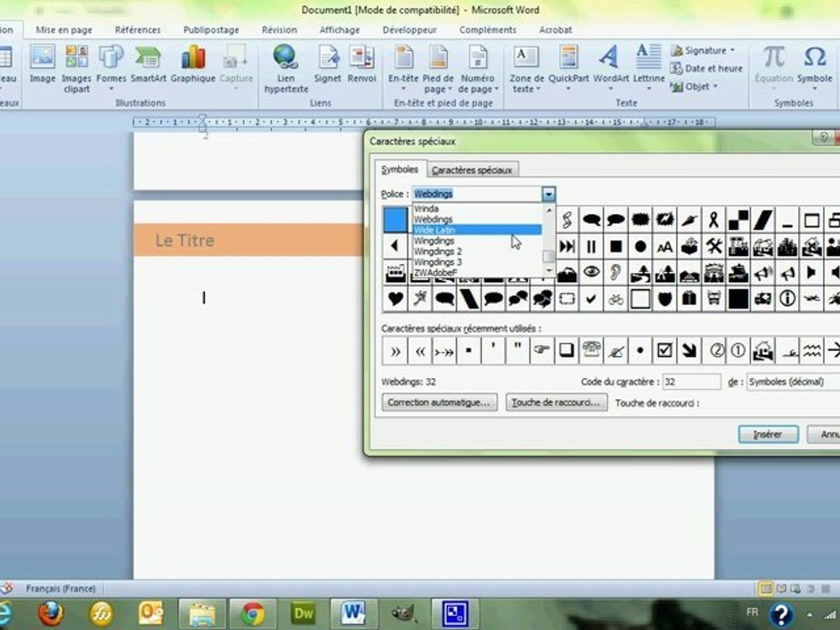Image resolution: width=840 pixels, height=630 pixels.
Task: Switch to Caractères spéciaux tab
Action: [472, 170]
